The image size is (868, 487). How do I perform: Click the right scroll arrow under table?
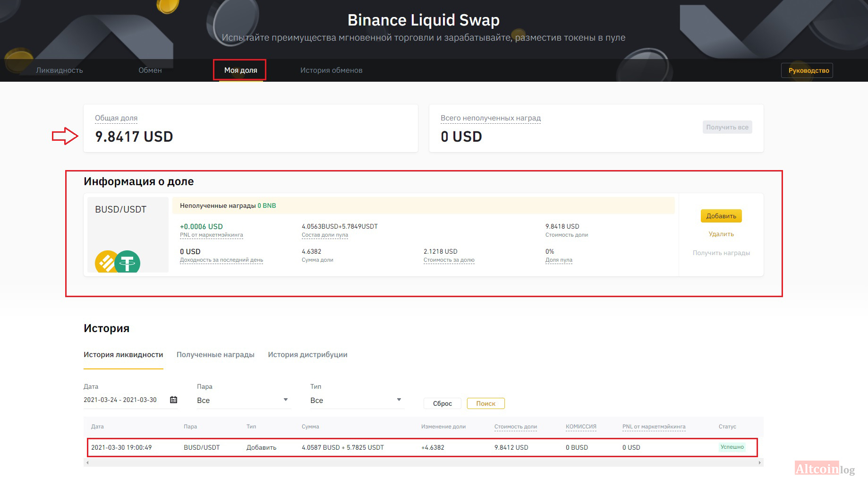[x=759, y=463]
